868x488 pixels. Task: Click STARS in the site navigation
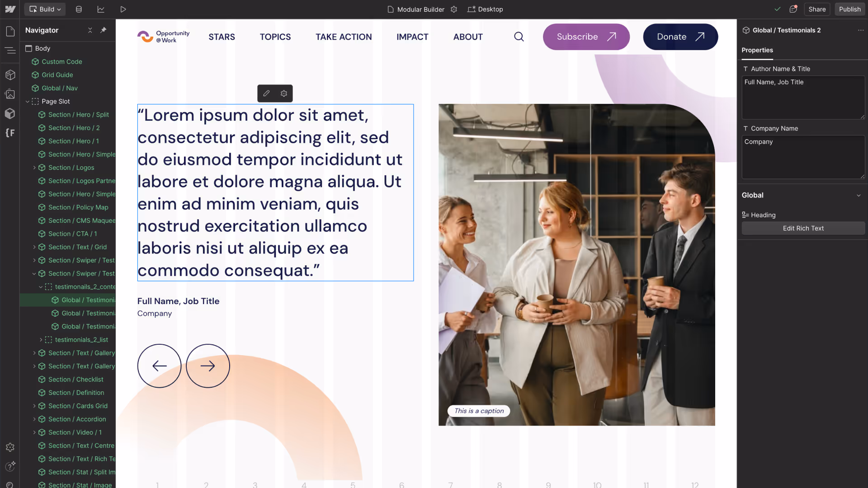point(222,37)
